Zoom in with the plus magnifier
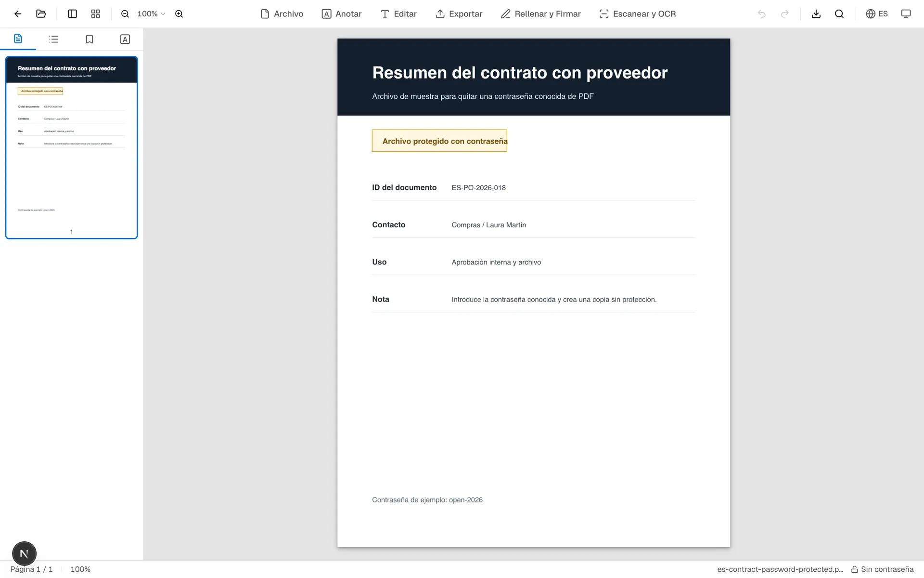The height and width of the screenshot is (578, 924). pyautogui.click(x=179, y=14)
